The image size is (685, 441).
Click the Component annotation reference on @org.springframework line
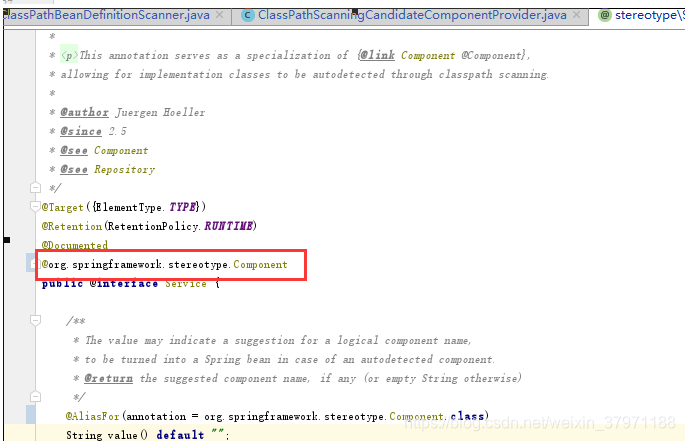tap(260, 264)
